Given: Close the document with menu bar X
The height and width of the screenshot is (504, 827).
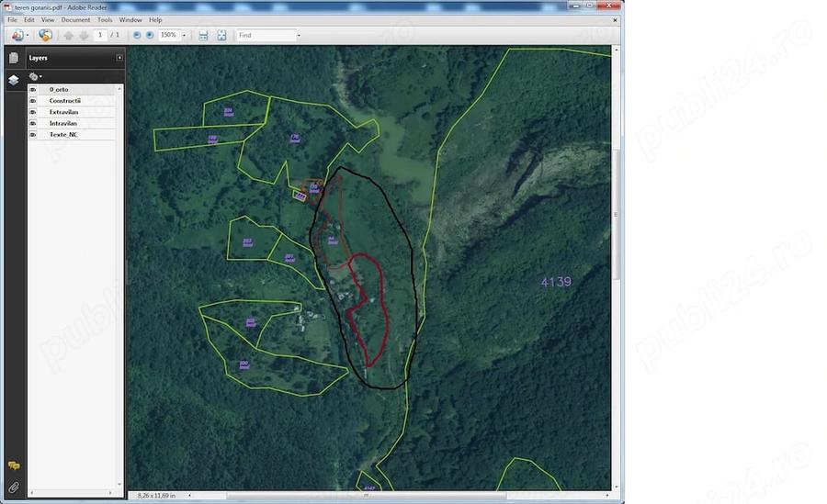Looking at the screenshot, I should [615, 20].
